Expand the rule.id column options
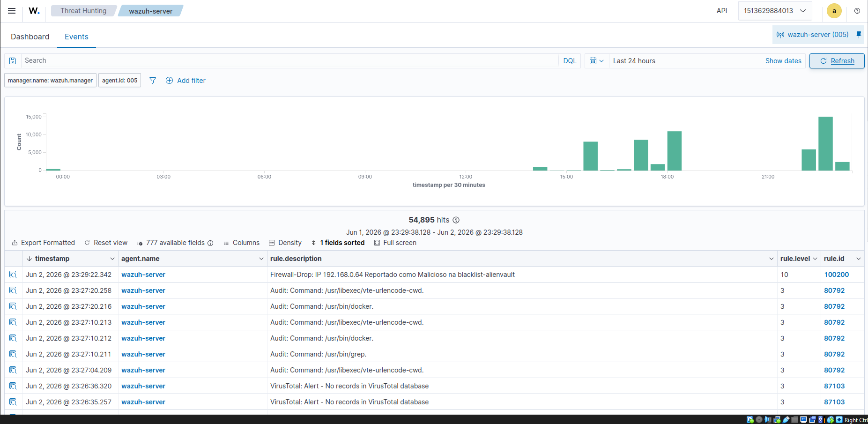The height and width of the screenshot is (424, 868). (859, 259)
